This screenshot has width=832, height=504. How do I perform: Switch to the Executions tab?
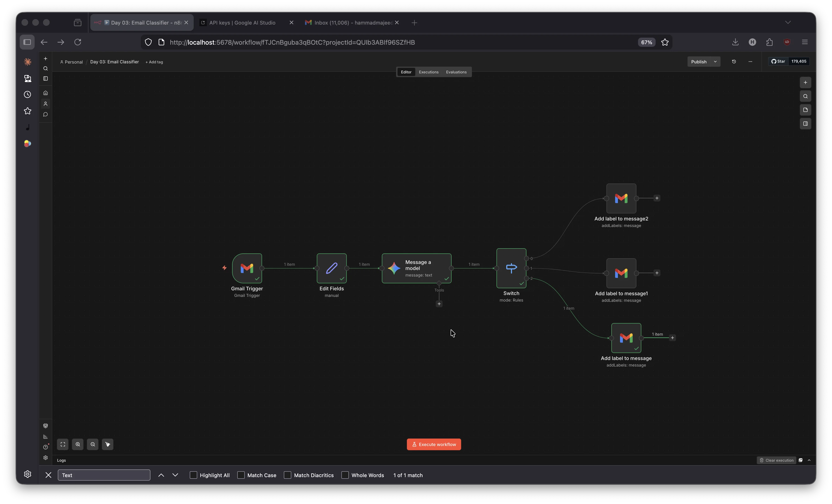point(428,72)
